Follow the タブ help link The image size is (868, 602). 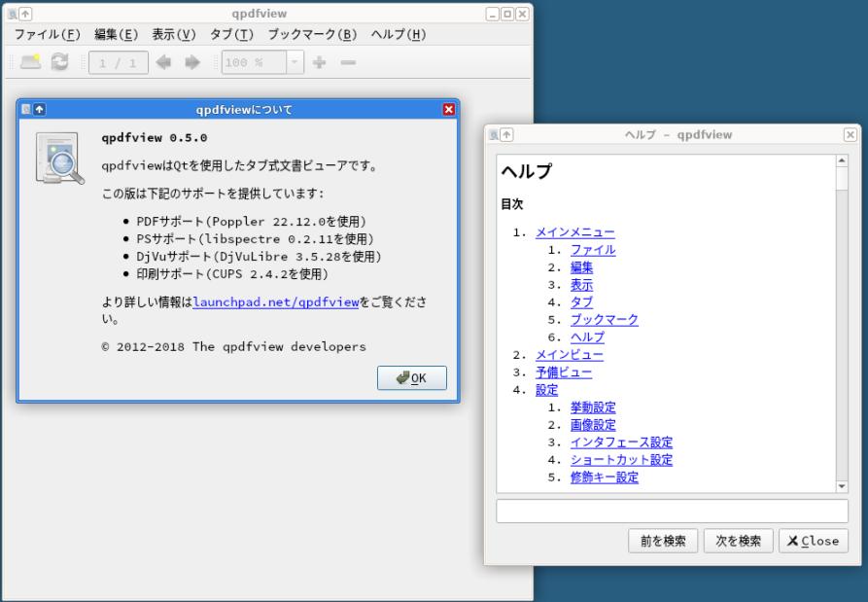[581, 302]
